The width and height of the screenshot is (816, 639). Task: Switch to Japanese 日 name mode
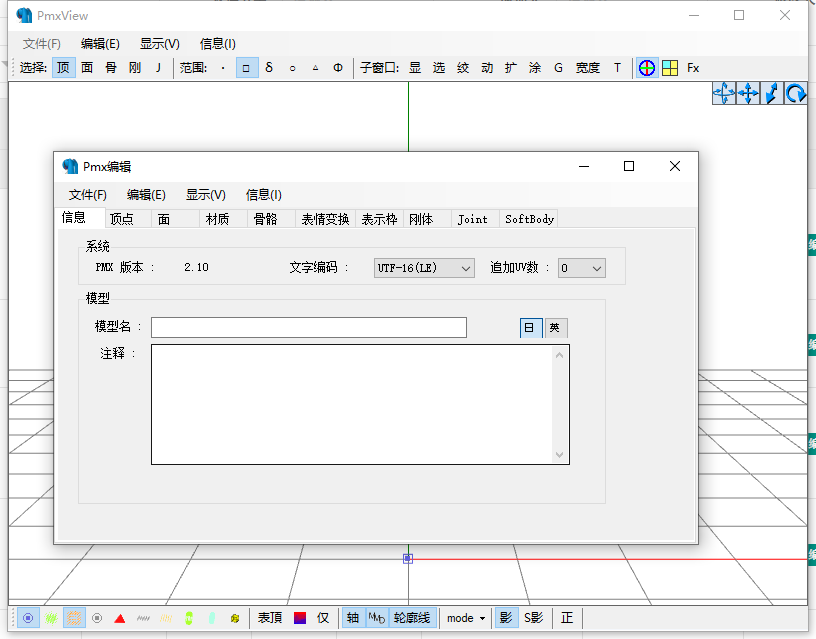531,328
